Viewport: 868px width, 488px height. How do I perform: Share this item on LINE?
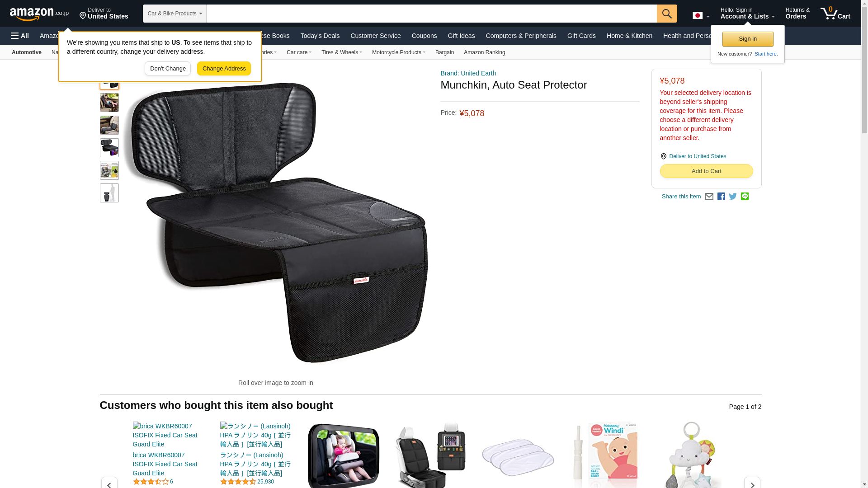[x=745, y=197]
